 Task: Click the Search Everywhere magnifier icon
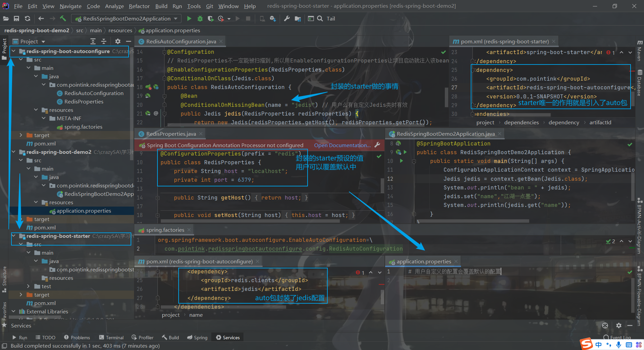click(320, 18)
